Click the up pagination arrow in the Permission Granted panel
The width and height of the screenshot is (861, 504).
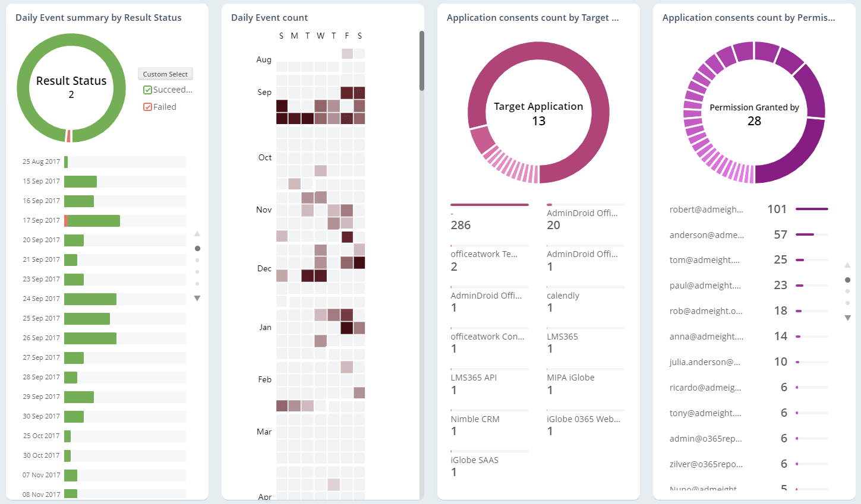[x=848, y=265]
